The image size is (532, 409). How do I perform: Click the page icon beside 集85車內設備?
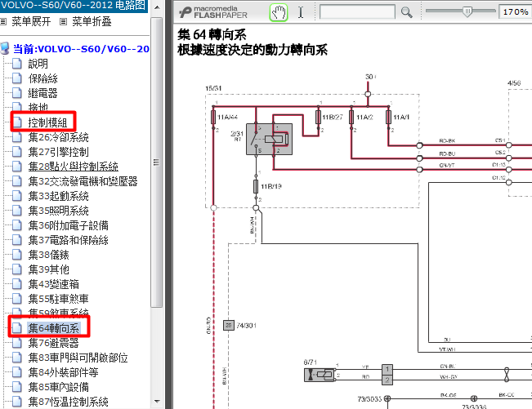coord(17,387)
